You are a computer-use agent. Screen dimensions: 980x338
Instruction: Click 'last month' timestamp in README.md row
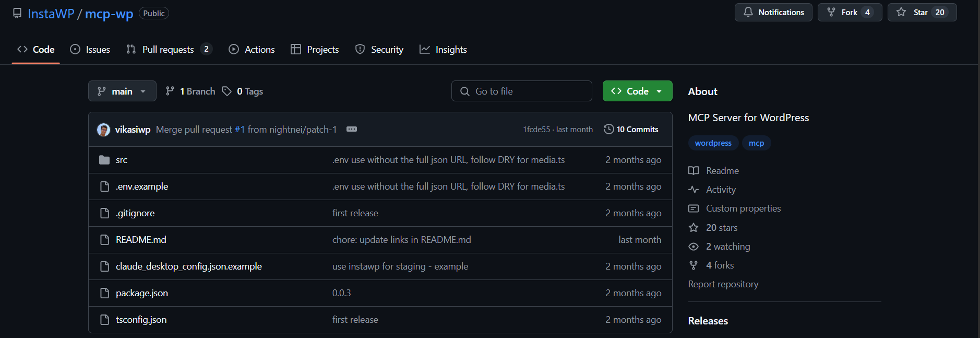640,240
